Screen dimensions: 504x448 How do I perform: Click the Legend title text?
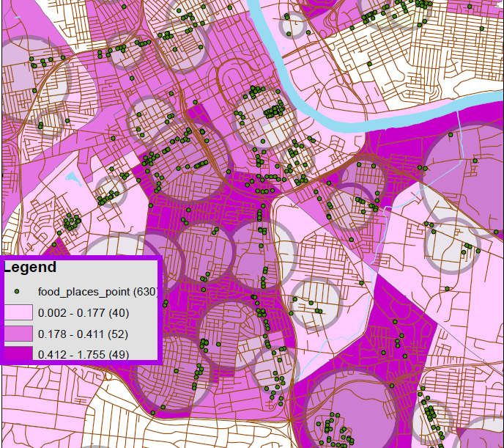coord(29,268)
